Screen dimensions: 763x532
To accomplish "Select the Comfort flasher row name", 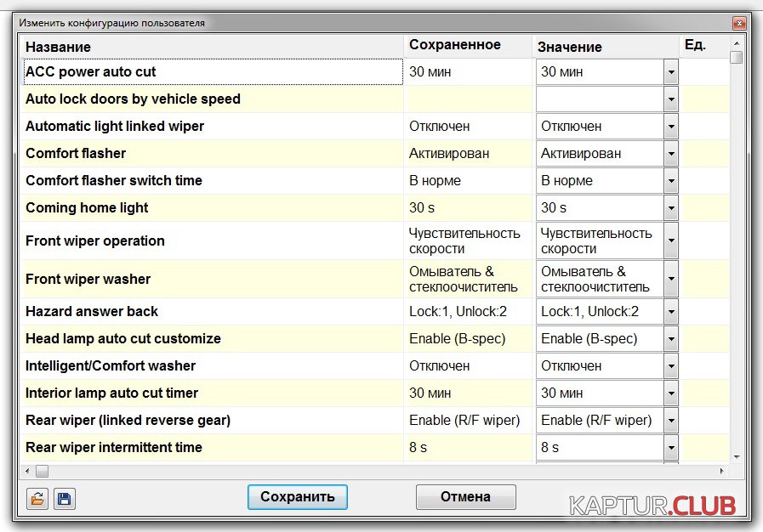I will pos(76,154).
